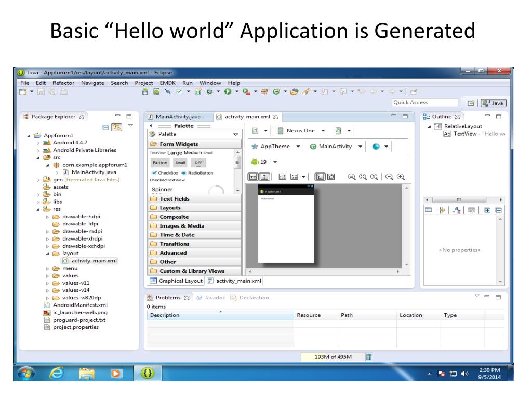Click the screen orientation icon next to Nexus One
The height and width of the screenshot is (399, 532).
click(x=338, y=130)
